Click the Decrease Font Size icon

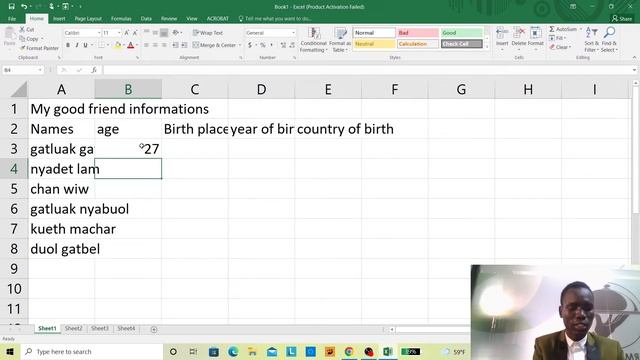[x=135, y=33]
